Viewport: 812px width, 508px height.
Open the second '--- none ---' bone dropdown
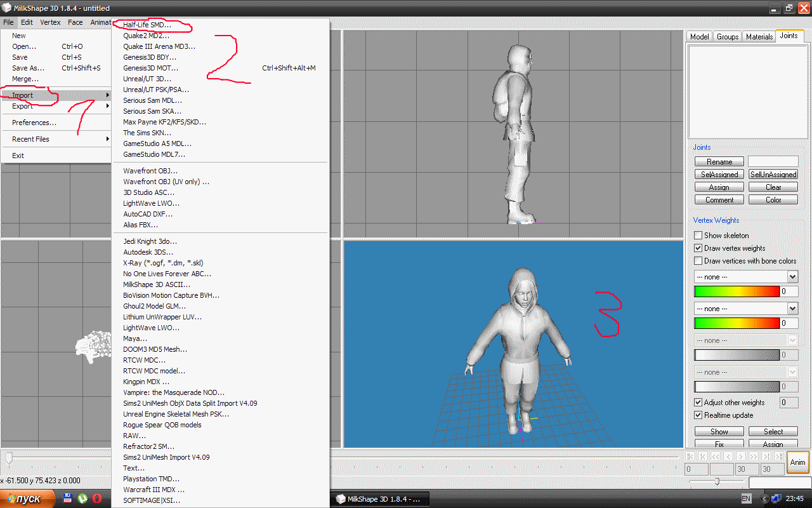point(746,309)
